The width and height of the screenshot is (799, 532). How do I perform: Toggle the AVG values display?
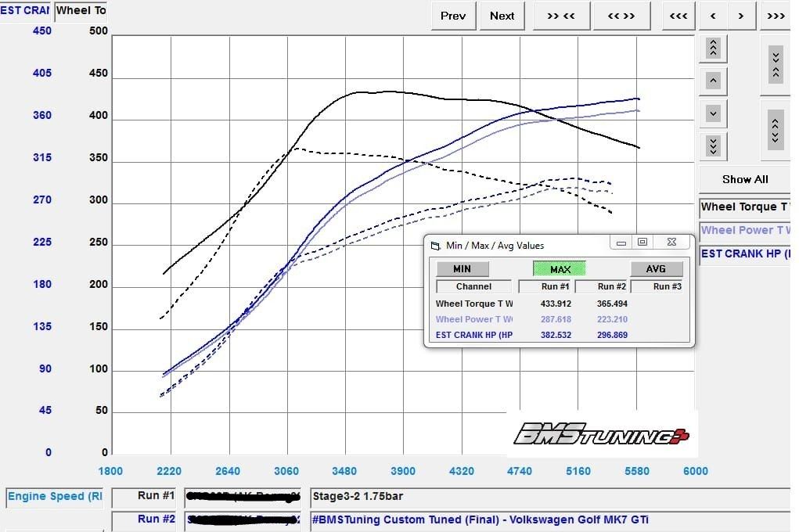point(656,268)
